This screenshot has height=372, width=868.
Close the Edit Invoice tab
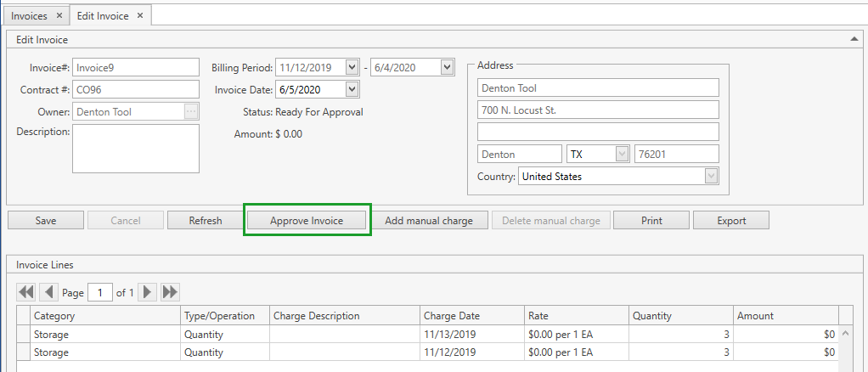140,15
